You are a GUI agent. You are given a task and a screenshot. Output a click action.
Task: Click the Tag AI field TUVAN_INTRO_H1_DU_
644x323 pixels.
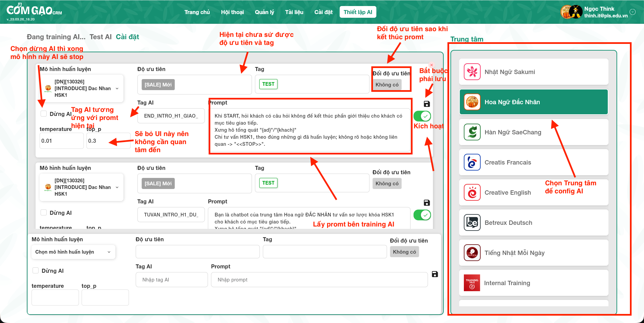tap(171, 215)
